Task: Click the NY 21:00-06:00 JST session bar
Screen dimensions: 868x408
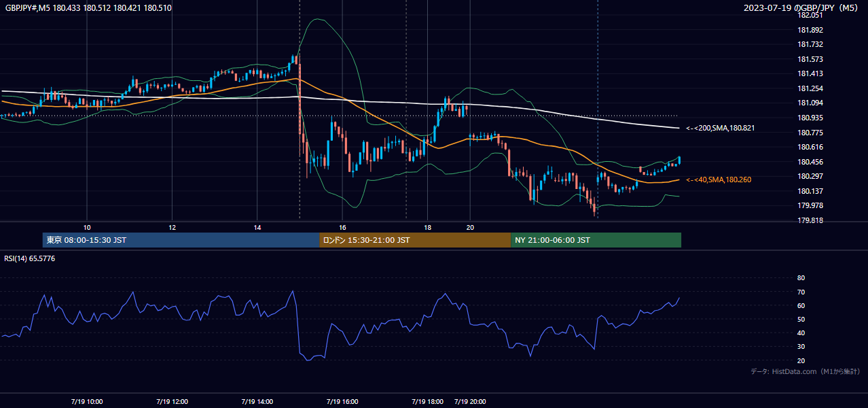Action: (596, 240)
